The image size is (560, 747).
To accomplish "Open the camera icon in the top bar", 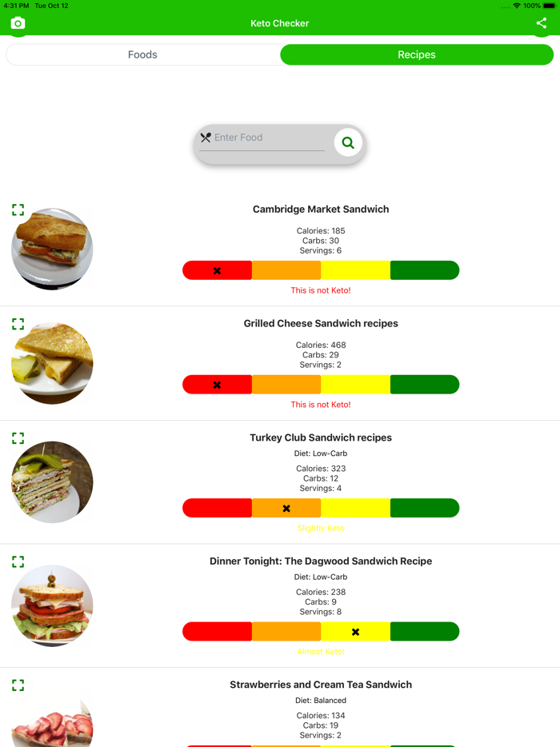I will (18, 23).
